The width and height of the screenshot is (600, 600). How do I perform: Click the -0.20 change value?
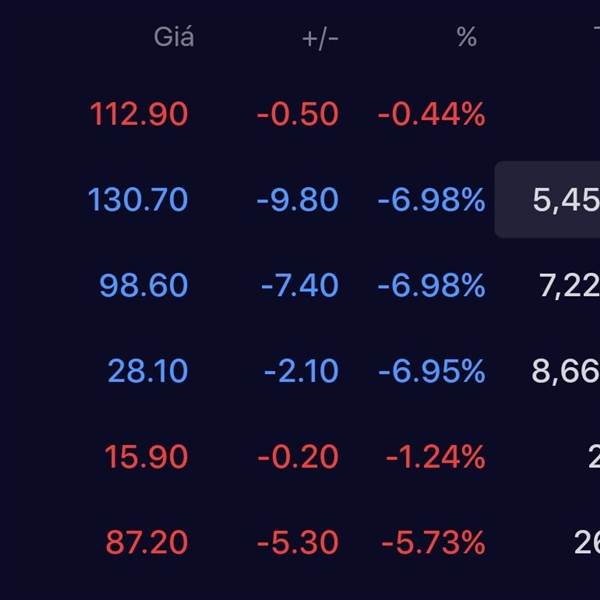point(298,458)
